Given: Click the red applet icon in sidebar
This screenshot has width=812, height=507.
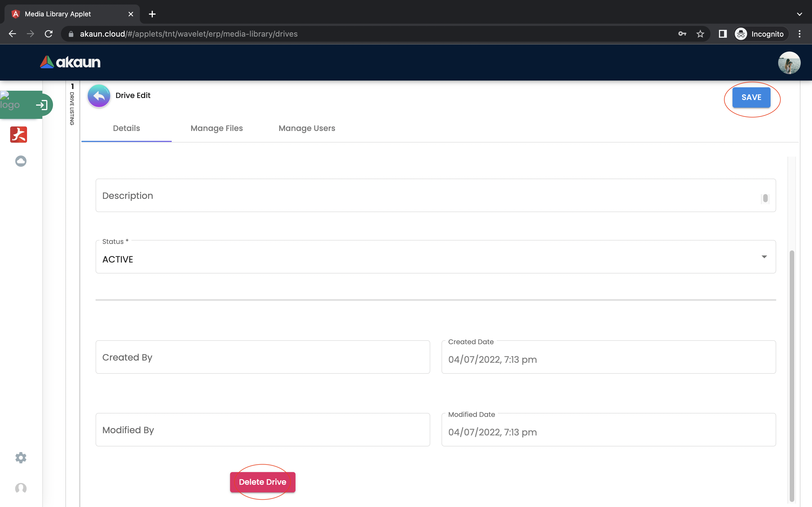Looking at the screenshot, I should pos(18,134).
